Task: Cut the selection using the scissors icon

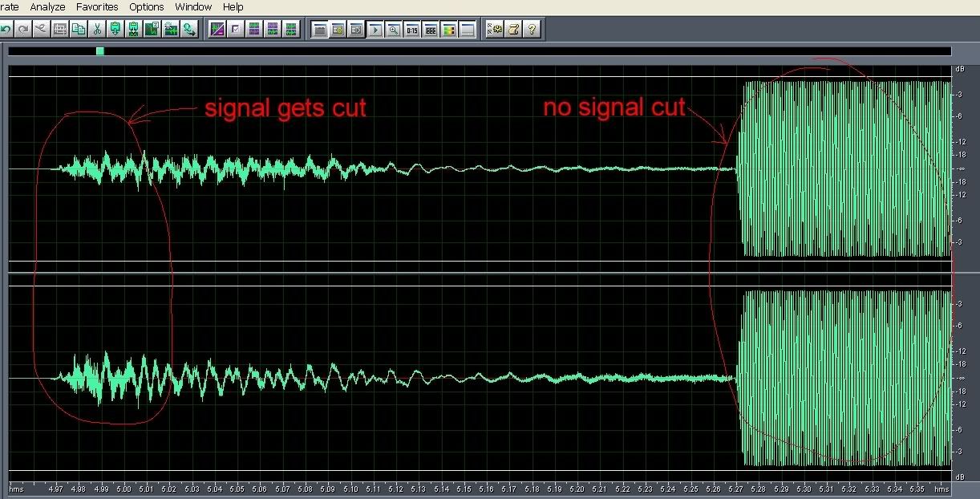Action: pos(97,30)
